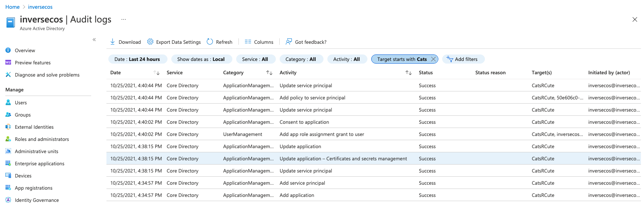The width and height of the screenshot is (644, 203).
Task: Select Roles and administrators menu item
Action: [42, 139]
